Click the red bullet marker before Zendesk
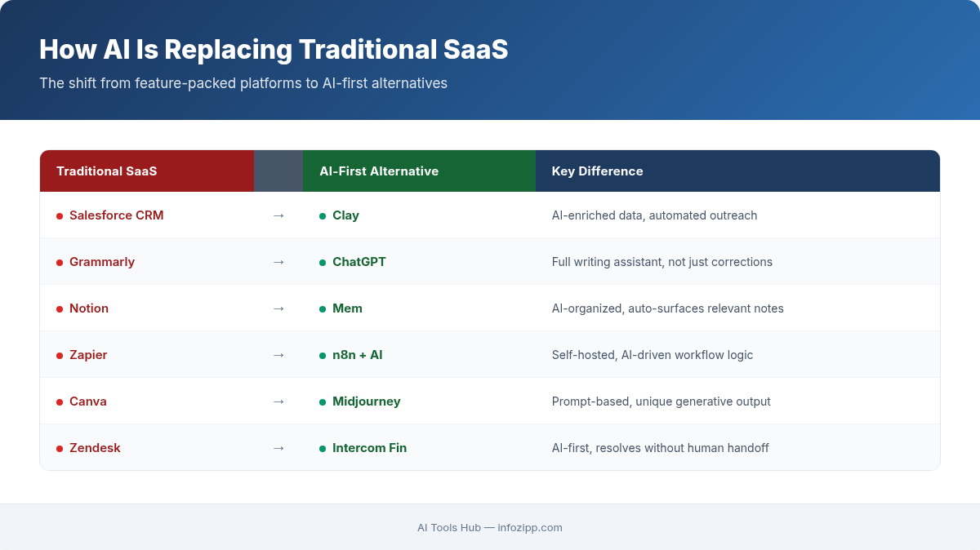The image size is (980, 550). pos(59,448)
